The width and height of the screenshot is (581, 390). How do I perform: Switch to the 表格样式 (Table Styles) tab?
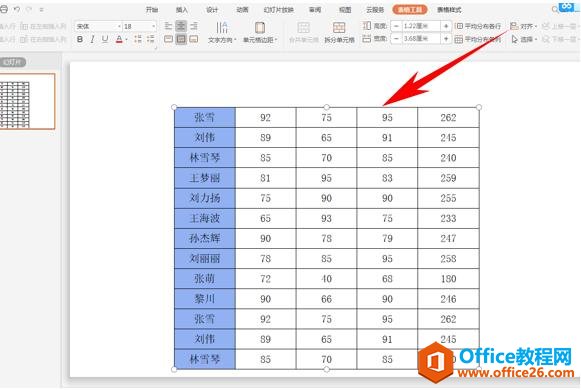(449, 10)
